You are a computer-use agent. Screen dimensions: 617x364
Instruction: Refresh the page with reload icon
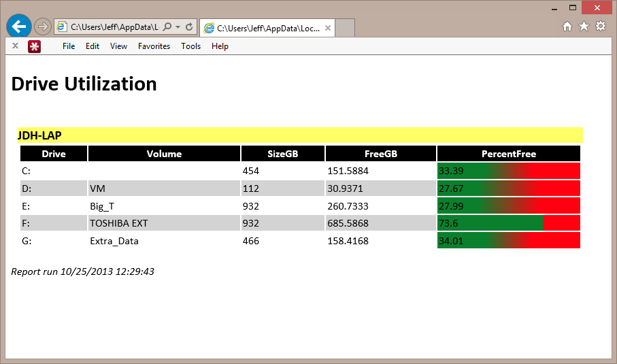189,27
